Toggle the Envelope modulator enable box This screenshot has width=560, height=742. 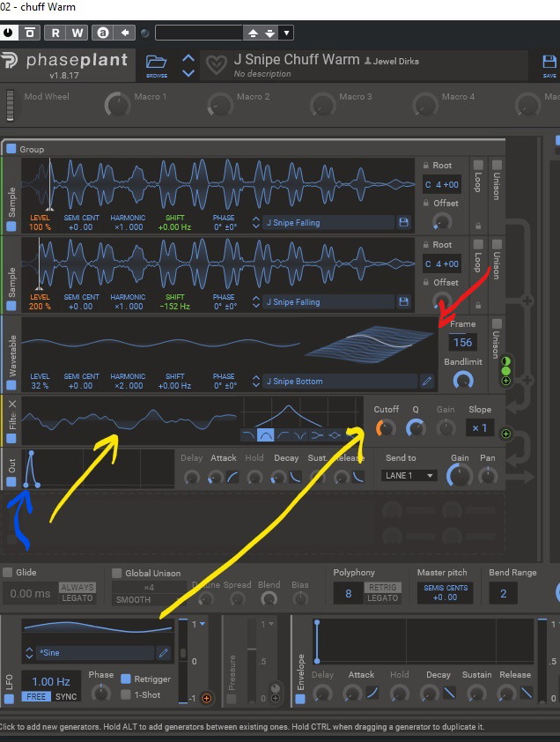(300, 699)
